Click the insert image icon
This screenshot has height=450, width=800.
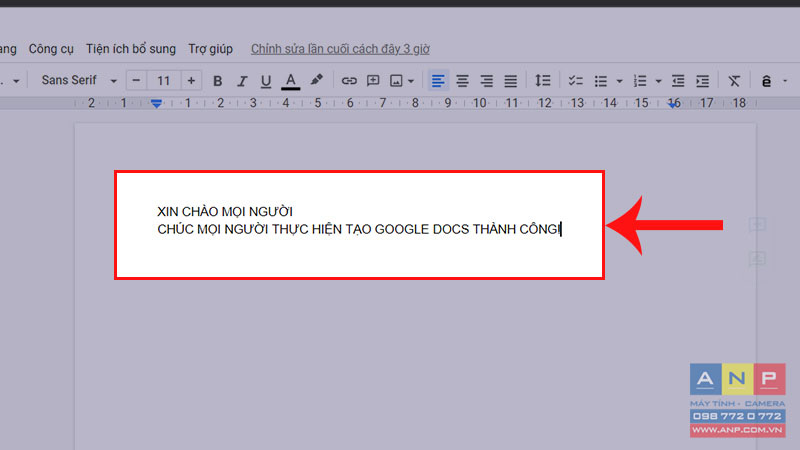396,81
